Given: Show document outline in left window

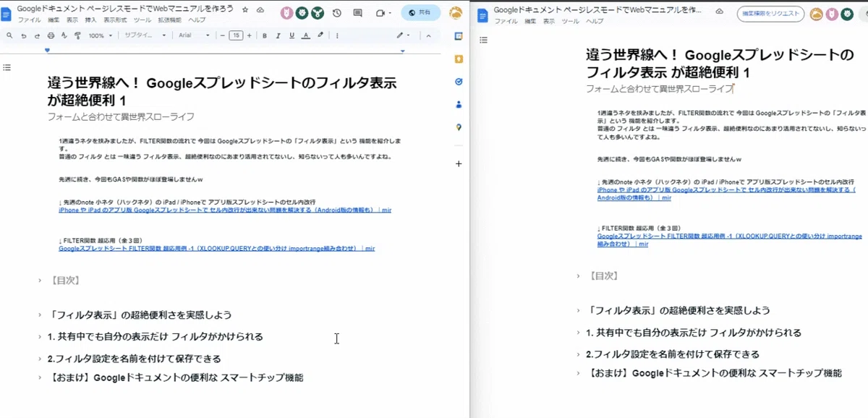Looking at the screenshot, I should click(x=7, y=67).
